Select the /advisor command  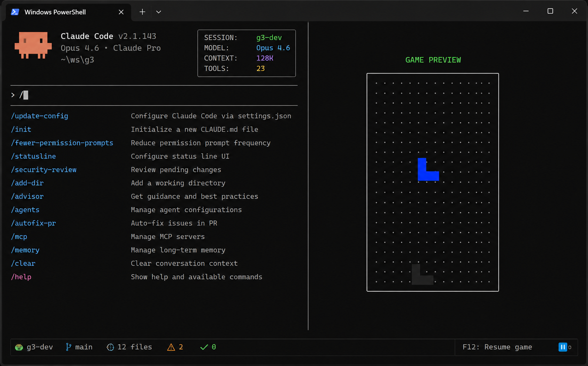pos(27,196)
